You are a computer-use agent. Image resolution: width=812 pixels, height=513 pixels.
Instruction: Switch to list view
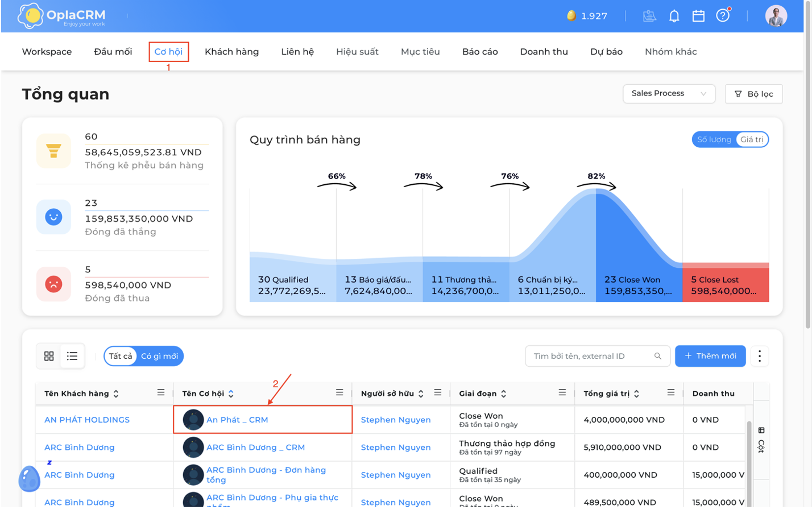(x=72, y=356)
